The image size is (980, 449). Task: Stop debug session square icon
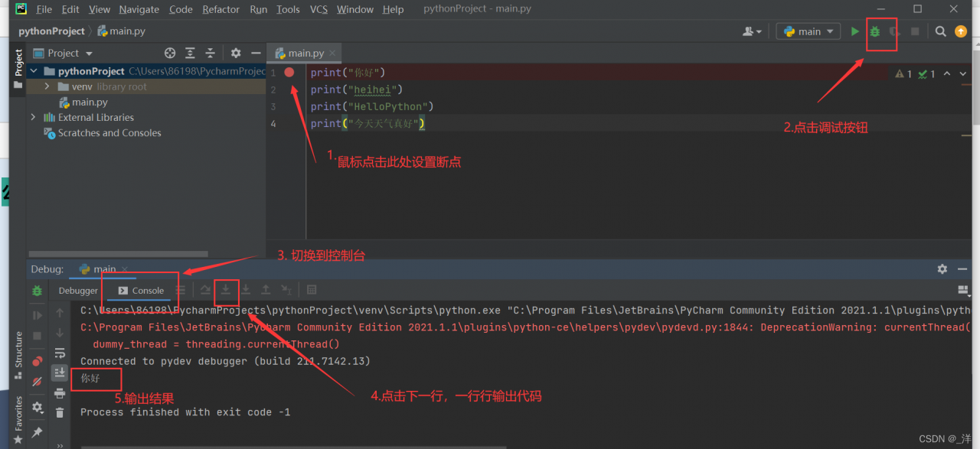pyautogui.click(x=37, y=336)
